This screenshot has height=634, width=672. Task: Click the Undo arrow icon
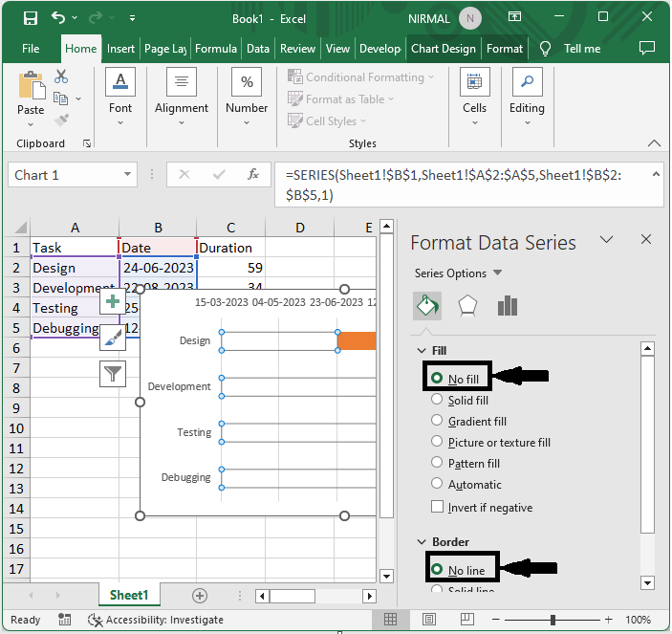pyautogui.click(x=59, y=18)
